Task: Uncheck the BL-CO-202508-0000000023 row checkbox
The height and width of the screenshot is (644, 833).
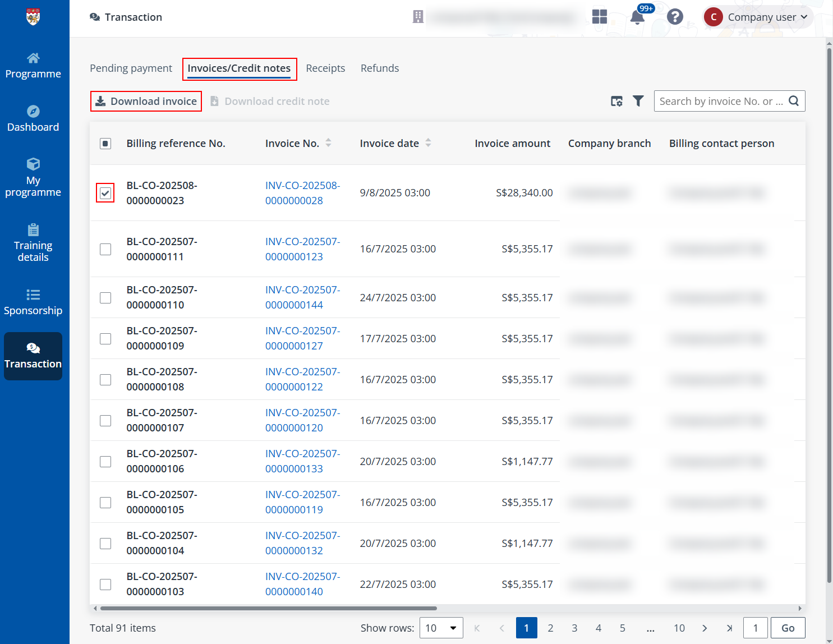Action: coord(105,192)
